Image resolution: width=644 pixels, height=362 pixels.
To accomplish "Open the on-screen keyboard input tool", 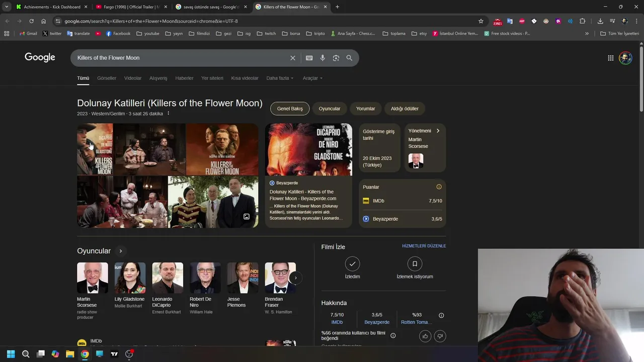I will tap(309, 58).
